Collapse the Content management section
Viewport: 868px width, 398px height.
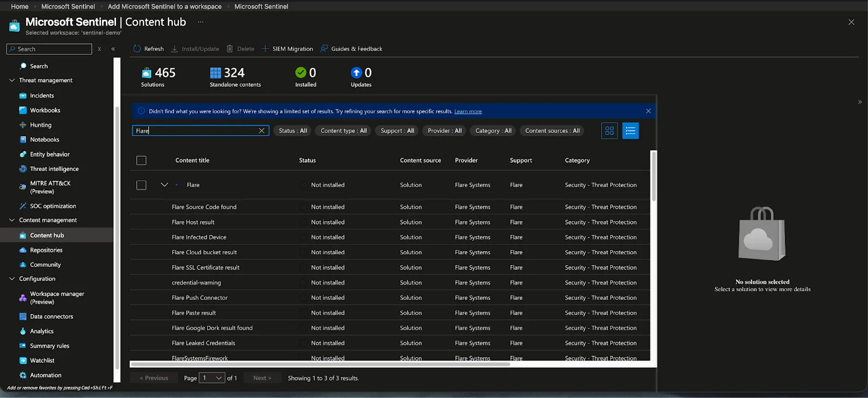[12, 220]
